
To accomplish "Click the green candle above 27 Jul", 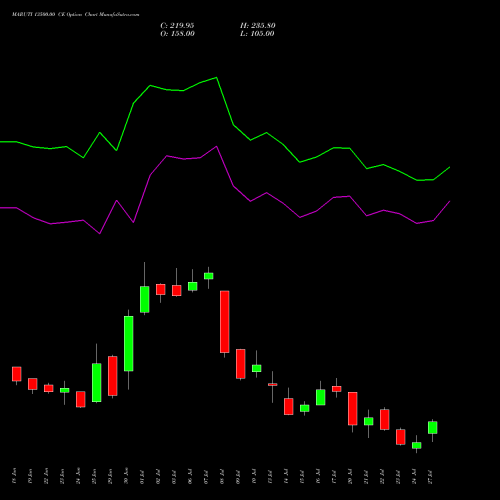I will (433, 427).
